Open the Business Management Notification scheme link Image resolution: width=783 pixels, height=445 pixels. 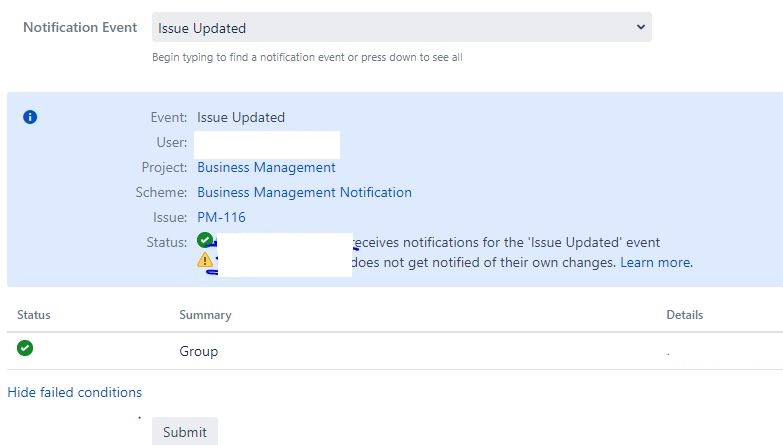coord(305,192)
